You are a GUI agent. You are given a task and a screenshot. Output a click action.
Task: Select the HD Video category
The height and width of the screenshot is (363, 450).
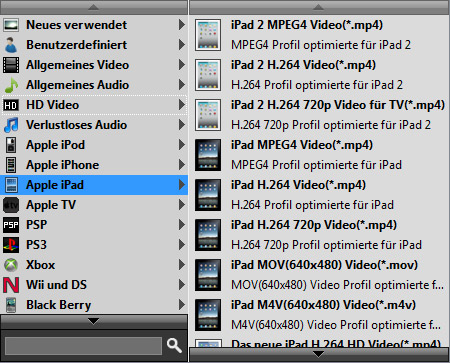(x=94, y=105)
